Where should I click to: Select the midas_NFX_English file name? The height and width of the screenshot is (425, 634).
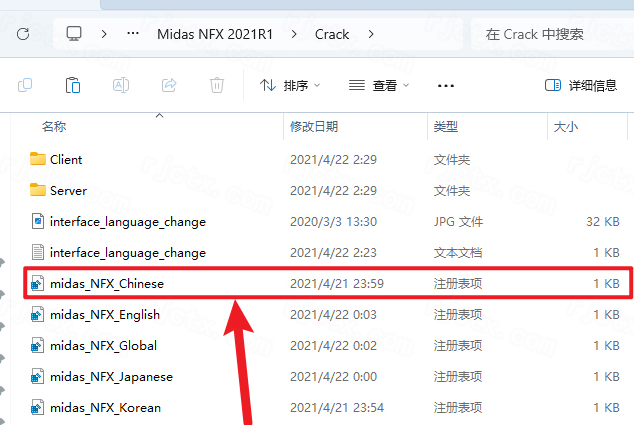point(105,315)
